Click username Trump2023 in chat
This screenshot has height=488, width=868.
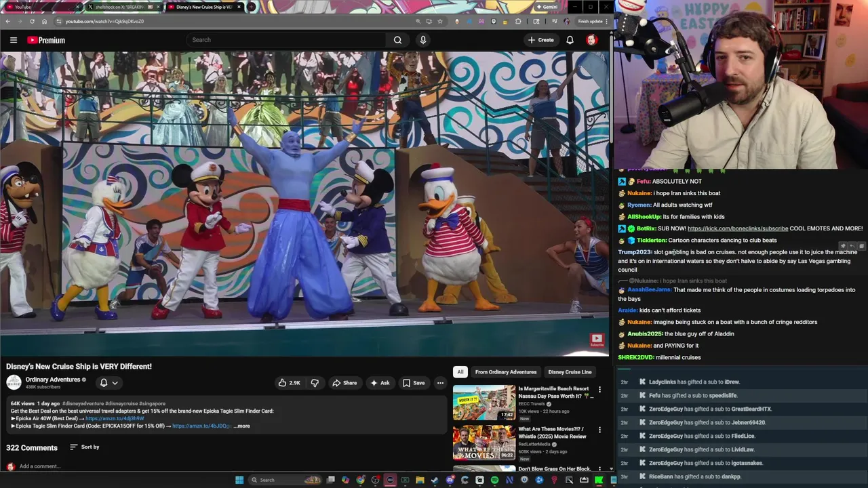(x=635, y=252)
